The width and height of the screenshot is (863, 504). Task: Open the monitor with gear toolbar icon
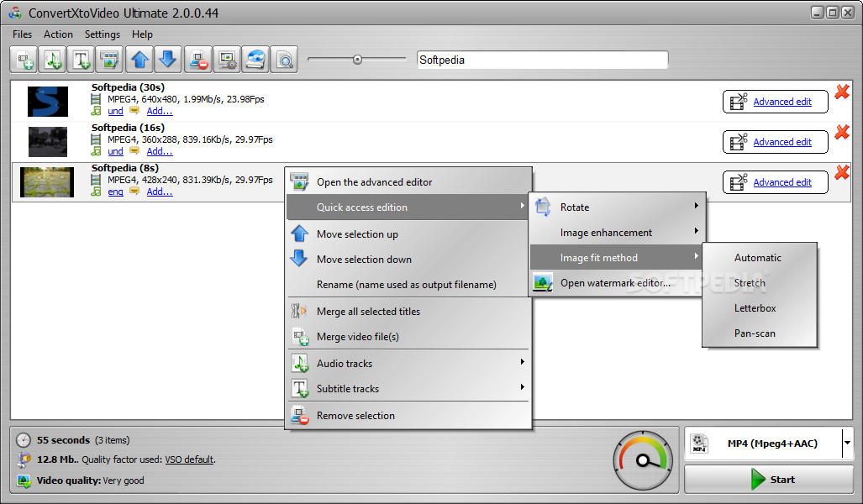(227, 60)
